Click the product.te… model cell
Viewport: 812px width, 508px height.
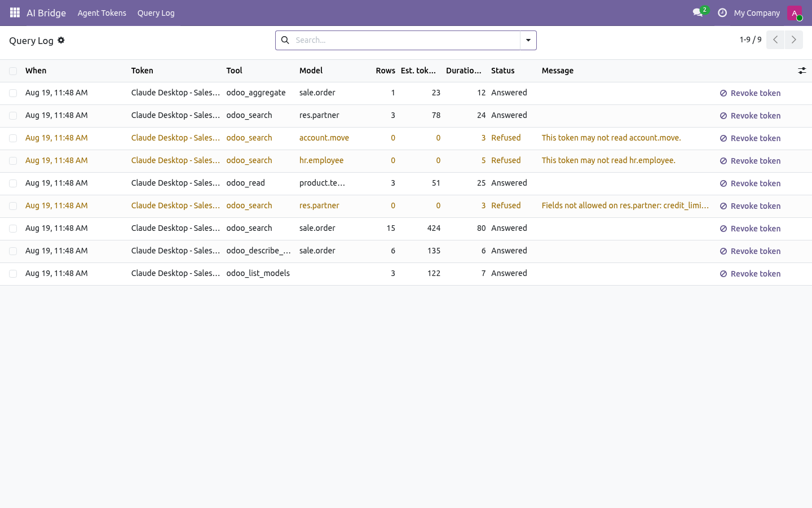click(322, 183)
